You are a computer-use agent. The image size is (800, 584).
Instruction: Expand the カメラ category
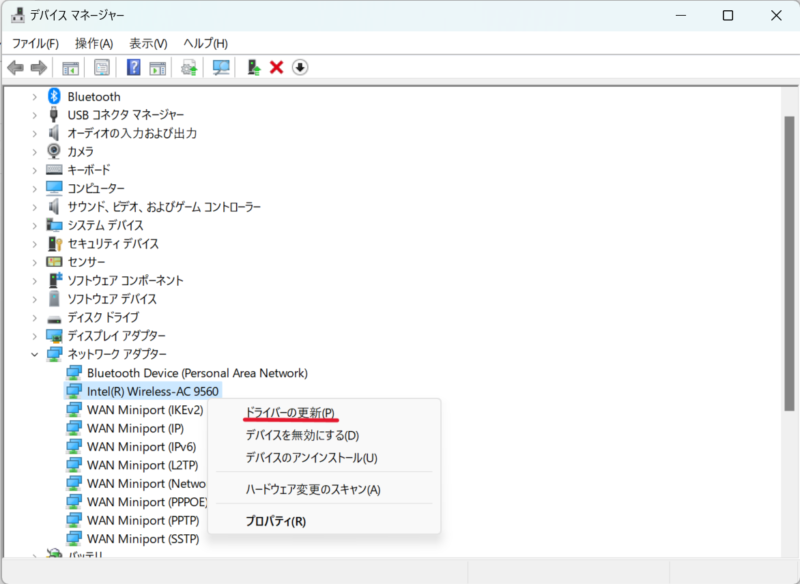pyautogui.click(x=35, y=151)
